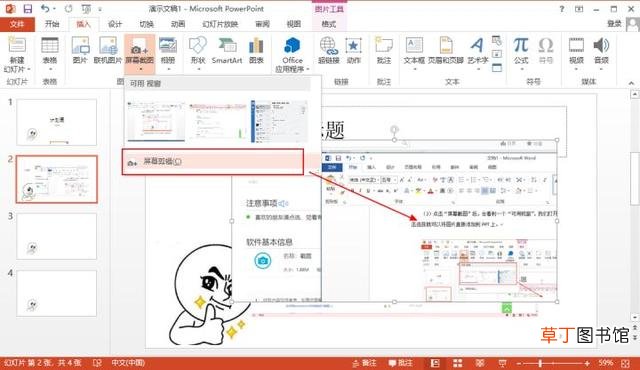
Task: Select the Insert tab
Action: [83, 24]
